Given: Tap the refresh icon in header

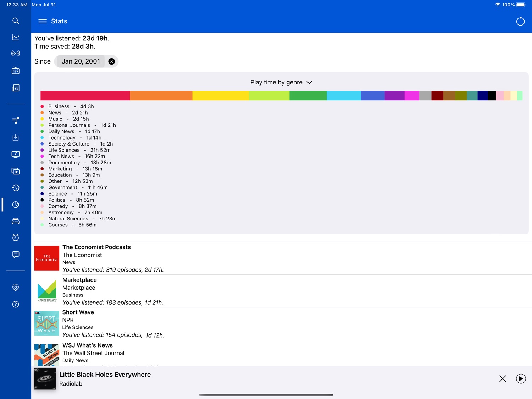Looking at the screenshot, I should (520, 21).
